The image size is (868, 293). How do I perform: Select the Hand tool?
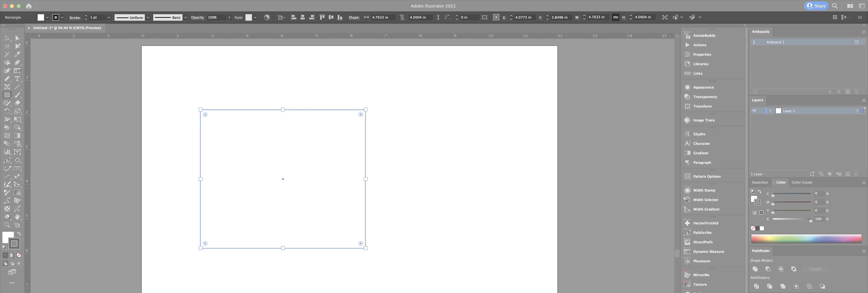pyautogui.click(x=17, y=217)
